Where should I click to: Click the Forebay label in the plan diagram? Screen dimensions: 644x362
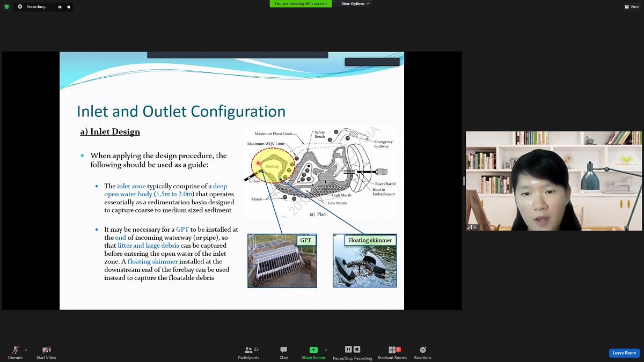(x=273, y=166)
